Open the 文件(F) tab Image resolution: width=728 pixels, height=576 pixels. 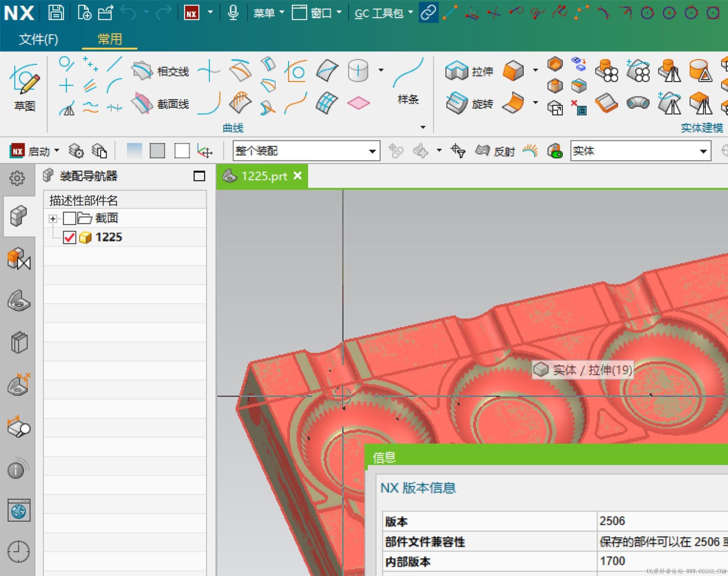click(38, 39)
